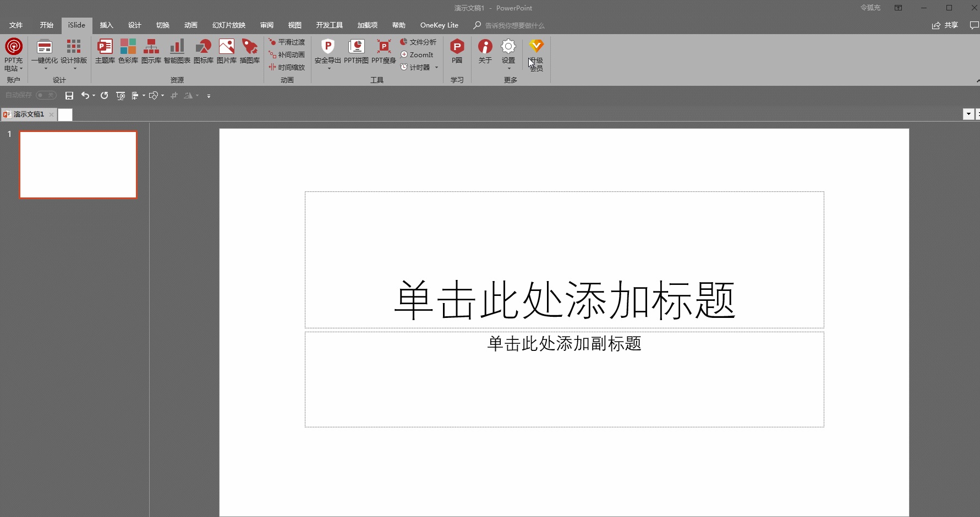Viewport: 980px width, 517px height.
Task: Open the 插图库 illustration library
Action: click(x=250, y=52)
